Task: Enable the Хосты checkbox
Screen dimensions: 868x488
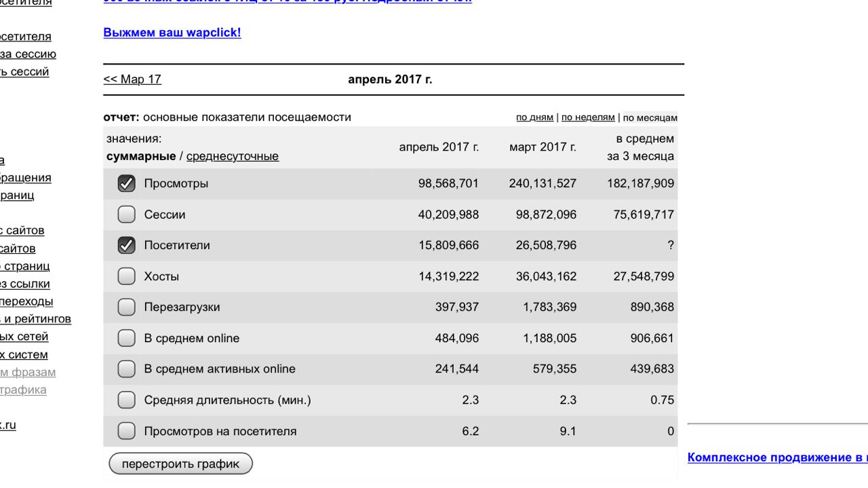Action: (x=127, y=276)
